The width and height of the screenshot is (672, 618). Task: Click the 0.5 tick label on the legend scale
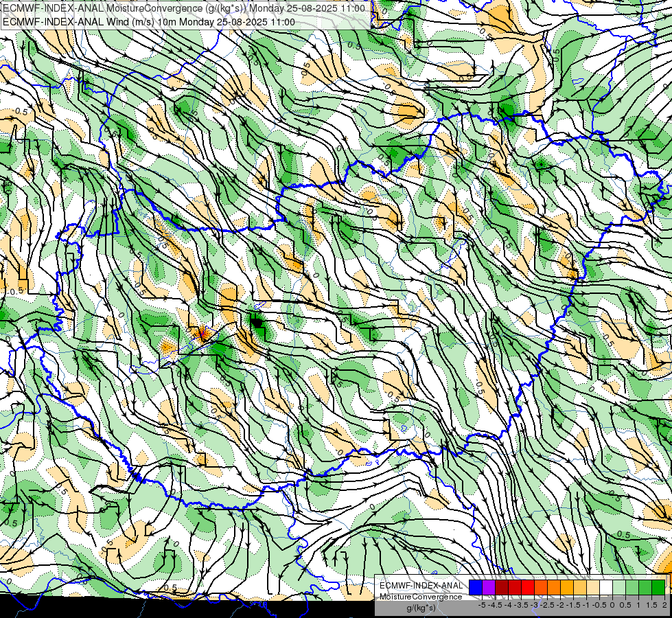coord(625,605)
